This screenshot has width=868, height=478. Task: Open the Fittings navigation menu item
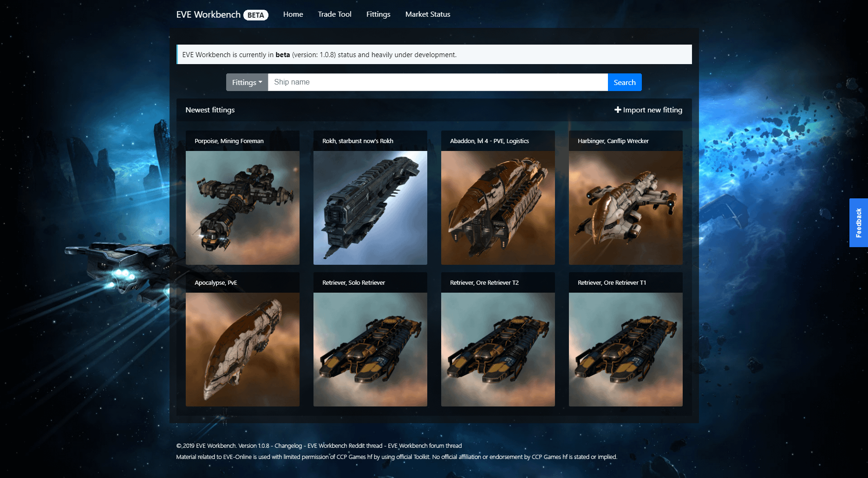[378, 14]
